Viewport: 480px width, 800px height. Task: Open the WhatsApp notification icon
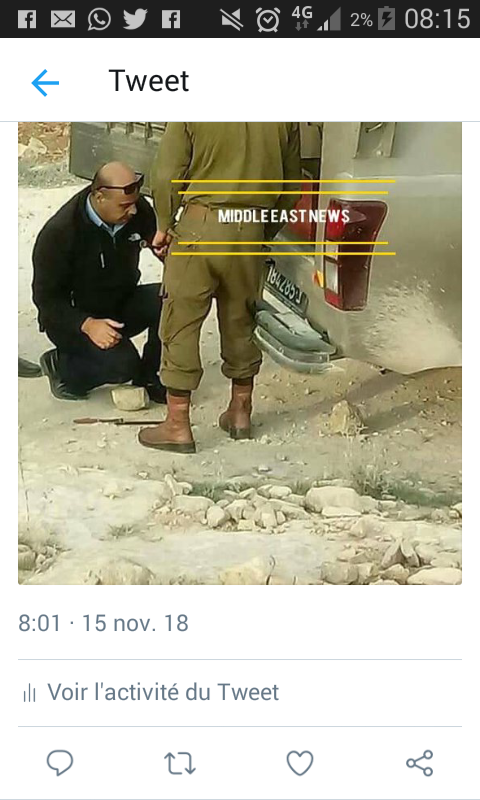[x=99, y=19]
